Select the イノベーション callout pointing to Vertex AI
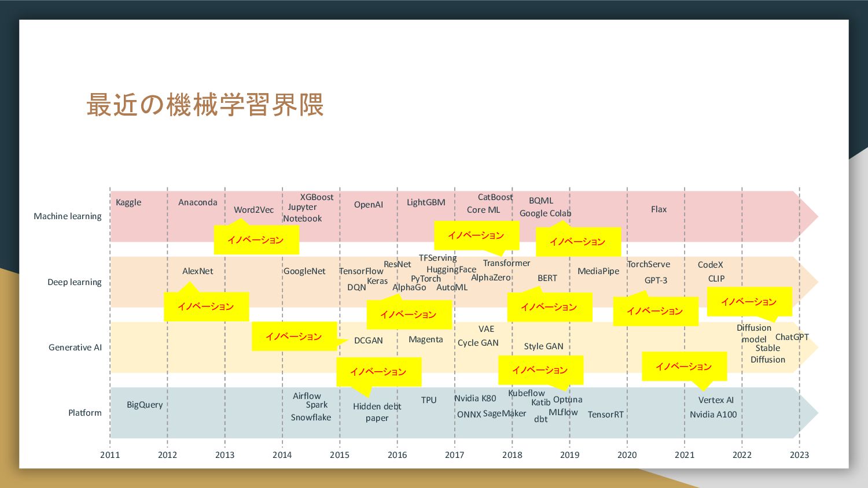Viewport: 868px width, 488px height. coord(684,367)
